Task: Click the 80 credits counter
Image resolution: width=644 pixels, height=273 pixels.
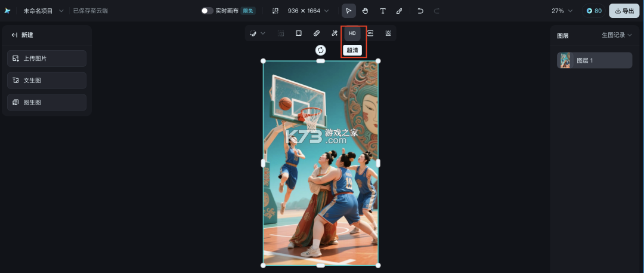Action: (x=594, y=11)
